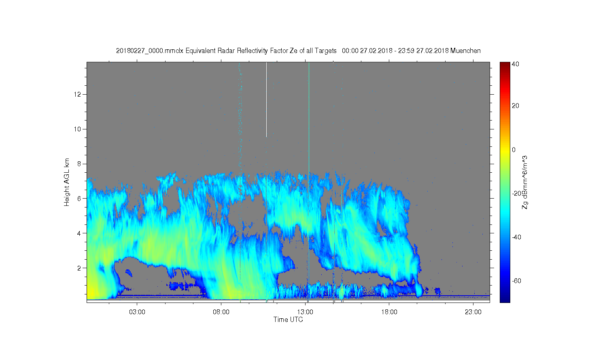The image size is (607, 364).
Task: Click the 'Muenchen' location label in title
Action: (465, 51)
